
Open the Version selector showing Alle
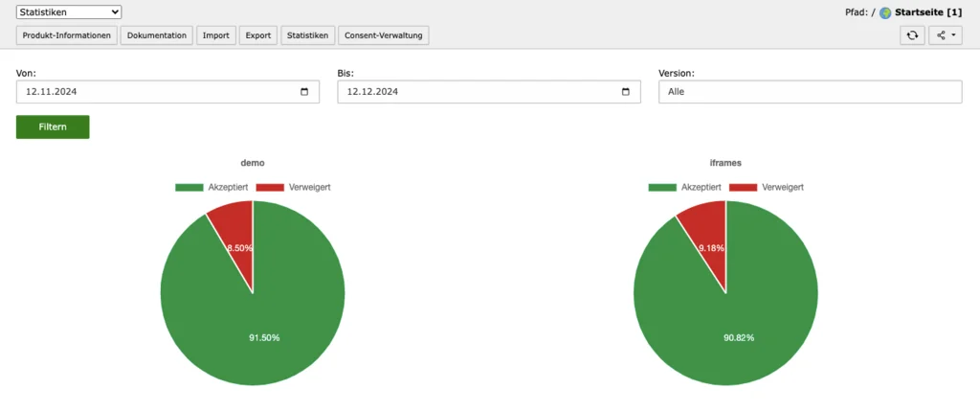(810, 92)
